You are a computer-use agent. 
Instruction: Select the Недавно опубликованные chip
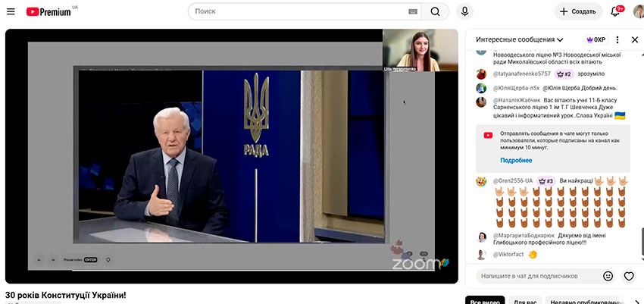pos(585,302)
